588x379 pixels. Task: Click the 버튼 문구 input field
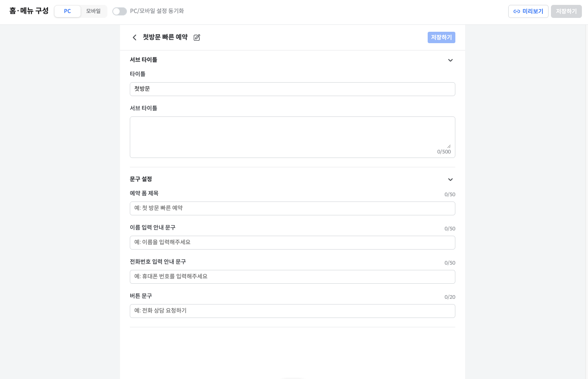click(293, 311)
